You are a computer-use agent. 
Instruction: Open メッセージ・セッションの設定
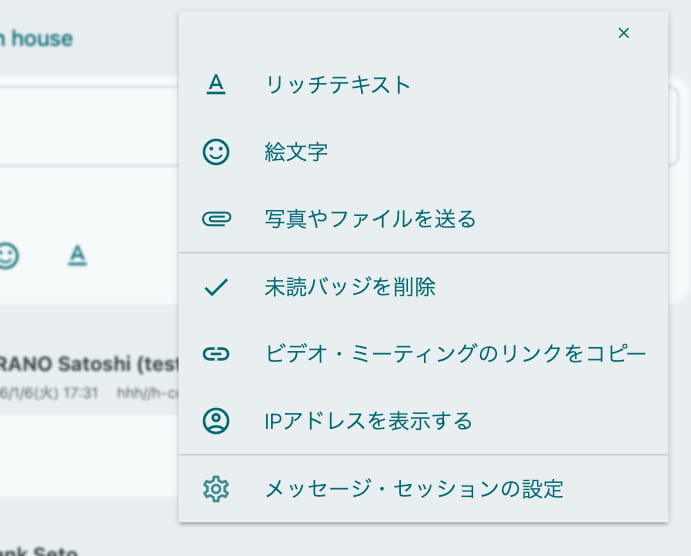414,489
